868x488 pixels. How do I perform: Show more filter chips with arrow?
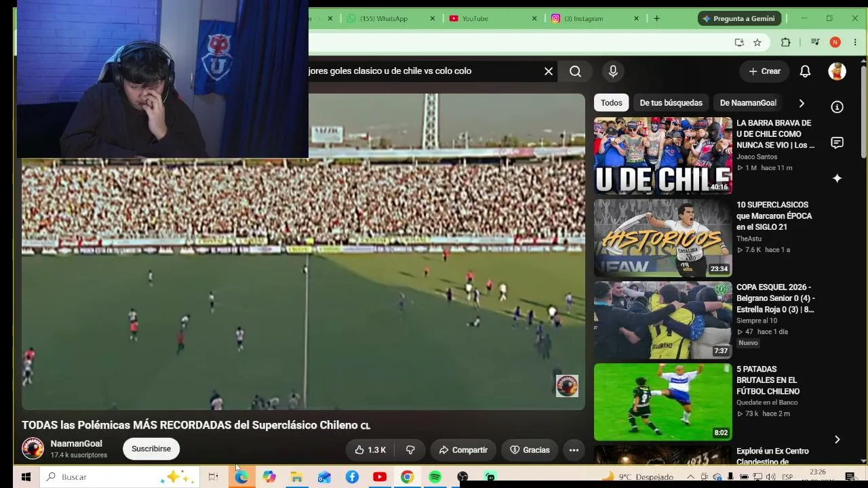pos(802,103)
